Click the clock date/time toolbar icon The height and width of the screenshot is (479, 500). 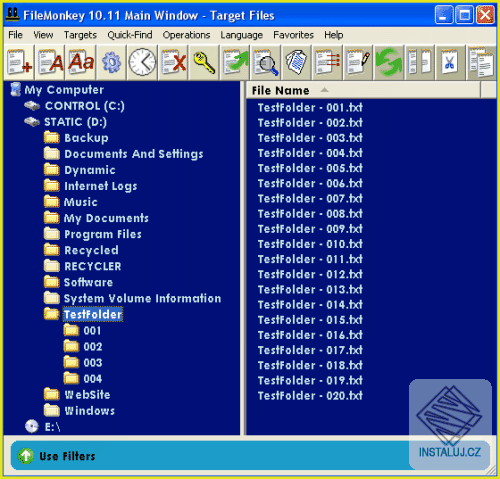coord(142,62)
